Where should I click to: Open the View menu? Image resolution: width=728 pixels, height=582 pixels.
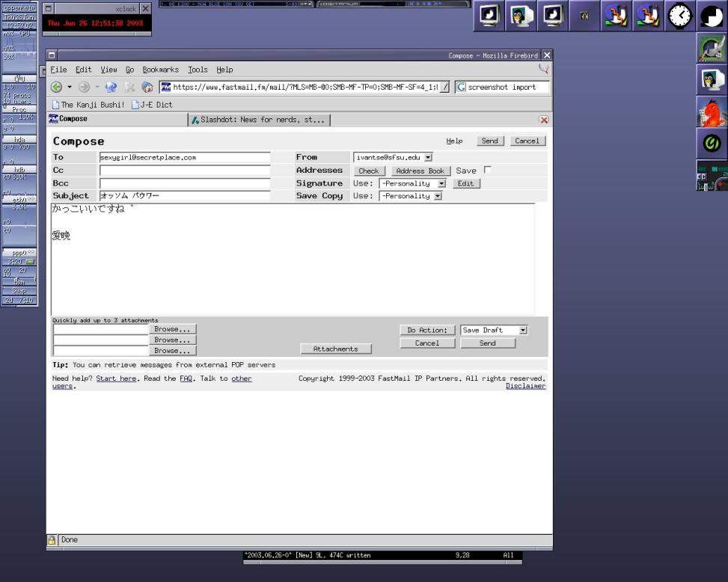pyautogui.click(x=108, y=70)
